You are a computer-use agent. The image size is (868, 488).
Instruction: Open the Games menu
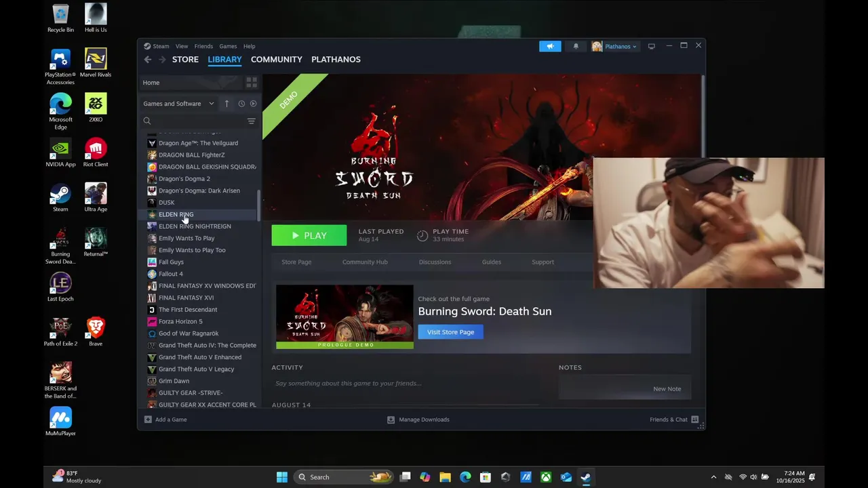[x=228, y=46]
